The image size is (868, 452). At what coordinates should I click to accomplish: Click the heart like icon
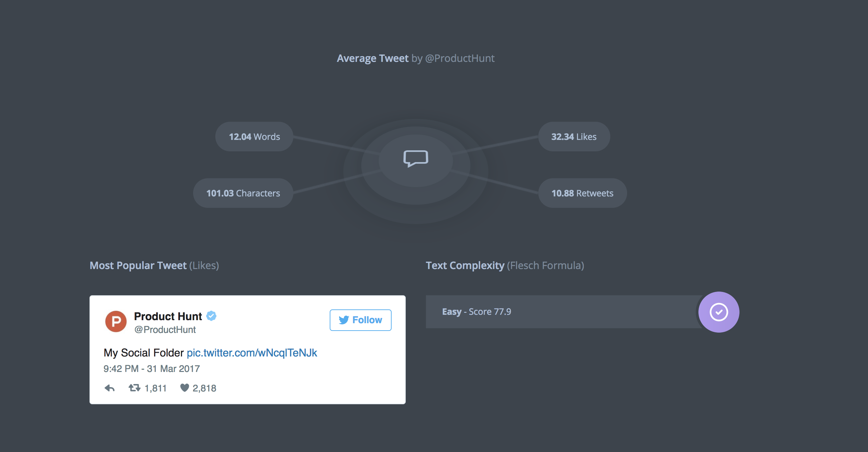184,388
